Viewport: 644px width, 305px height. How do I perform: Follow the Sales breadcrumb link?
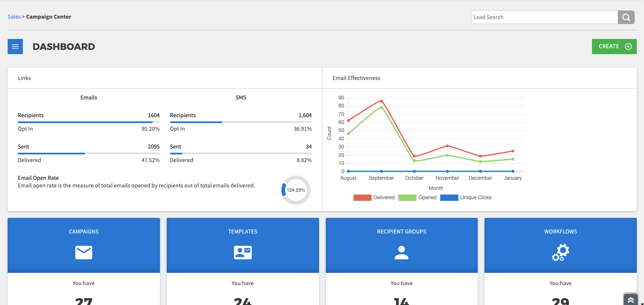coord(14,17)
